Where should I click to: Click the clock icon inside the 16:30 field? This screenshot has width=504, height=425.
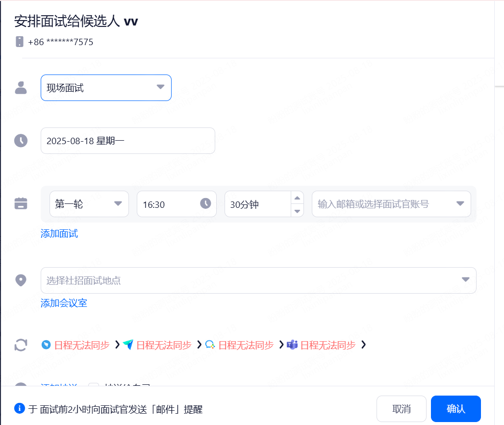point(205,203)
